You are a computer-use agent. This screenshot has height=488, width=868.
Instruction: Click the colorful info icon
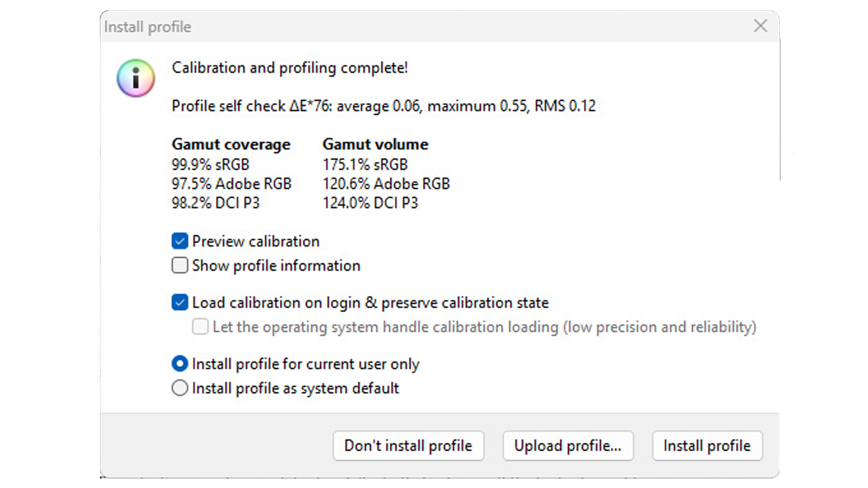(x=136, y=78)
